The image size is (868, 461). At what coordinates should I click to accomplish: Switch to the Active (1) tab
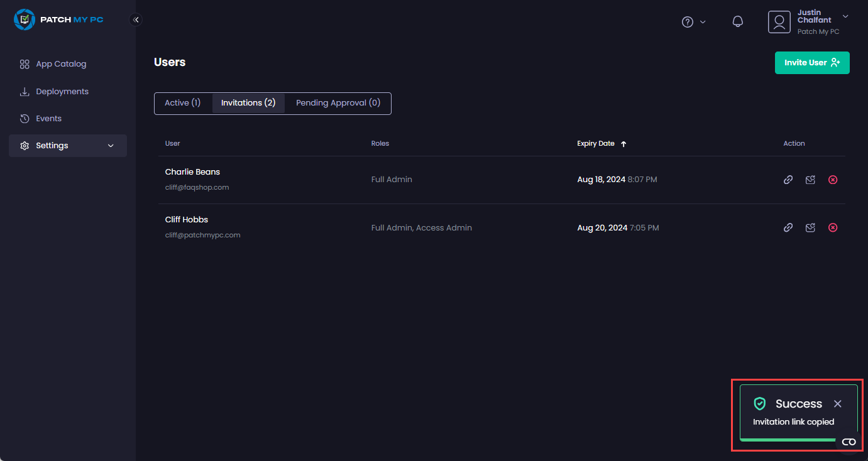point(182,103)
